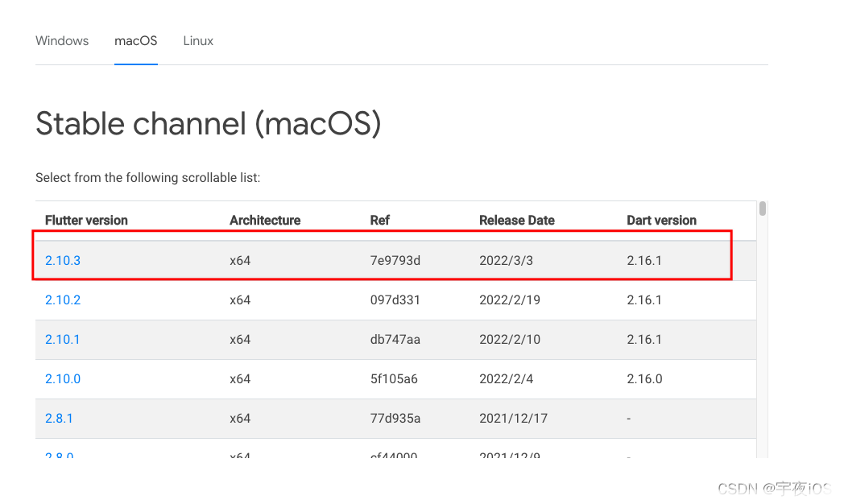This screenshot has width=844, height=504.
Task: Click x64 architecture in 2.10.2 row
Action: pyautogui.click(x=240, y=300)
